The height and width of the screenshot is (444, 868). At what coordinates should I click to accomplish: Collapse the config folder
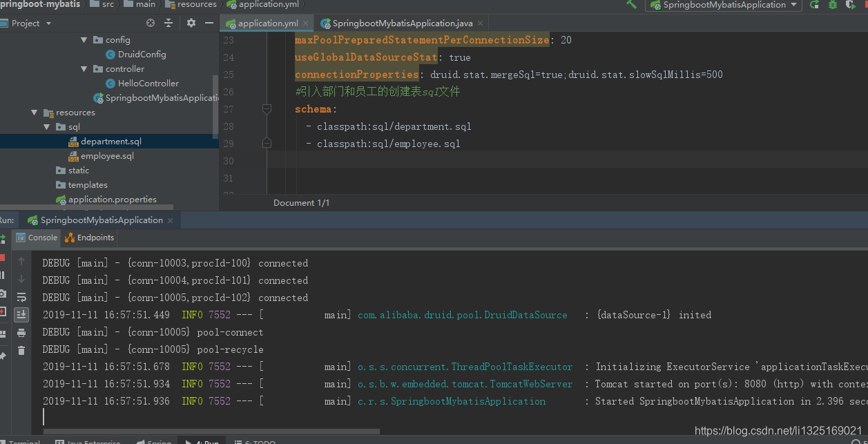pyautogui.click(x=84, y=40)
